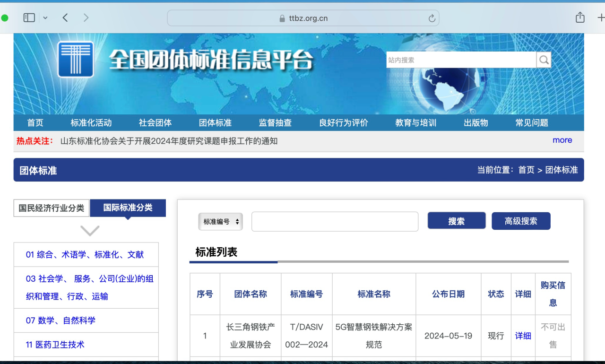
Task: Open 高级搜索 advanced search
Action: [521, 221]
